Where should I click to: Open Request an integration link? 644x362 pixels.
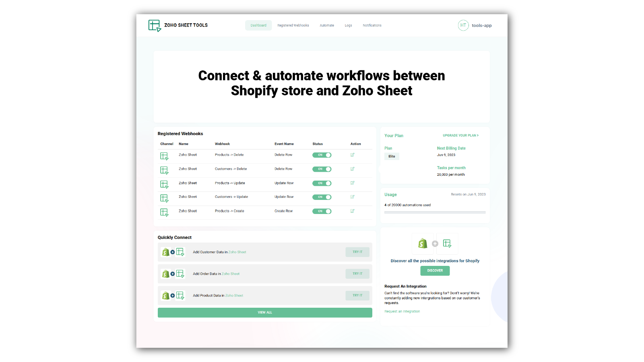402,311
